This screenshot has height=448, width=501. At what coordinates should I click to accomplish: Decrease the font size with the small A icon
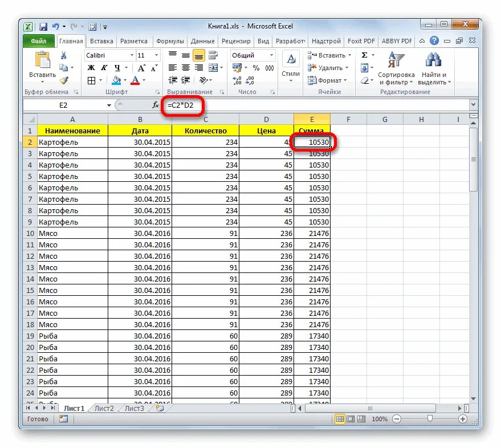(154, 68)
